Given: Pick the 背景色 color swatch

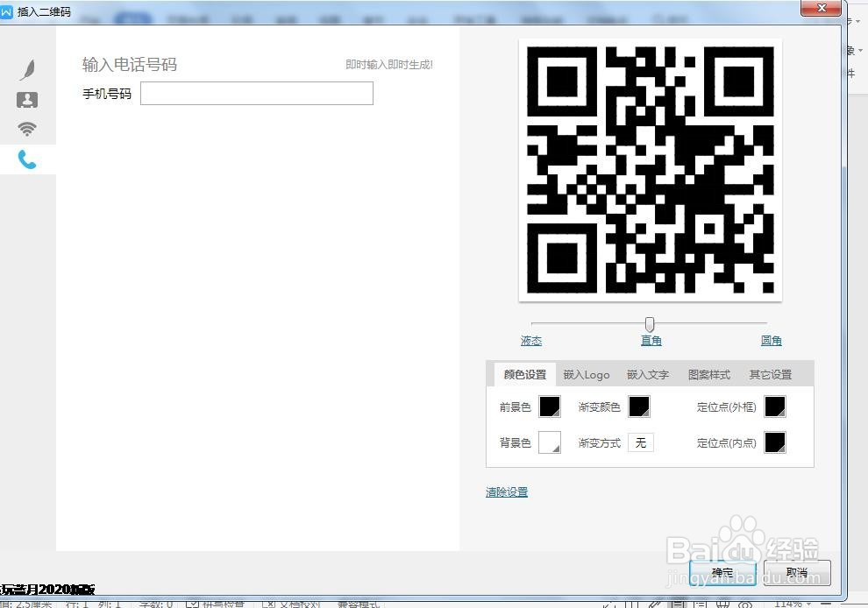Looking at the screenshot, I should (550, 442).
